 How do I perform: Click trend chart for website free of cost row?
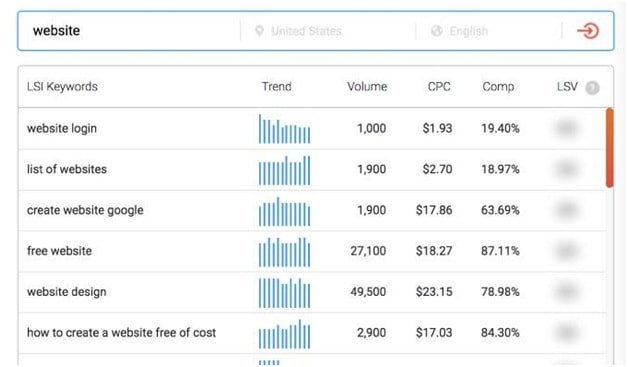(x=284, y=334)
